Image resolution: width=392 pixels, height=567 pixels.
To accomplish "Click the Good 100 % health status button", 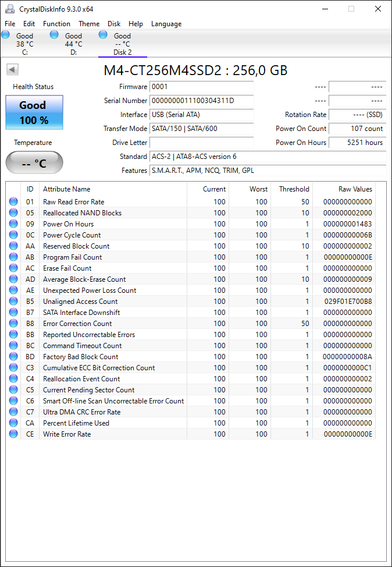I will [34, 112].
